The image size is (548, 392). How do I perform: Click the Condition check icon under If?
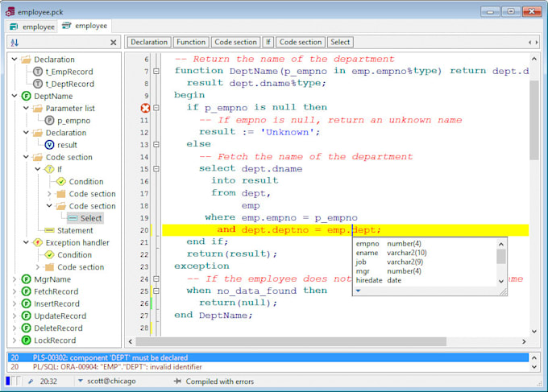(60, 182)
